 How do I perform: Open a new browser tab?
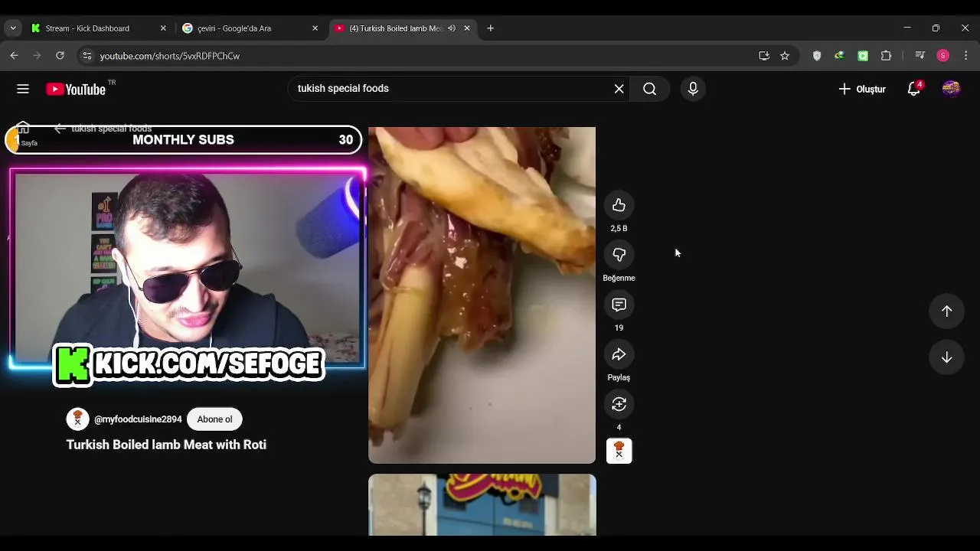point(491,28)
